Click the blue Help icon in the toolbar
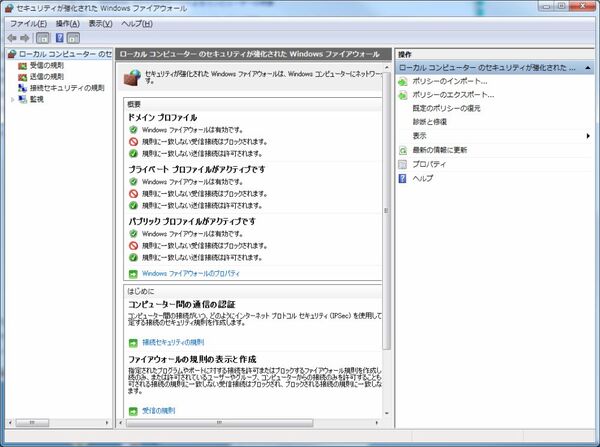The width and height of the screenshot is (600, 447). [60, 38]
